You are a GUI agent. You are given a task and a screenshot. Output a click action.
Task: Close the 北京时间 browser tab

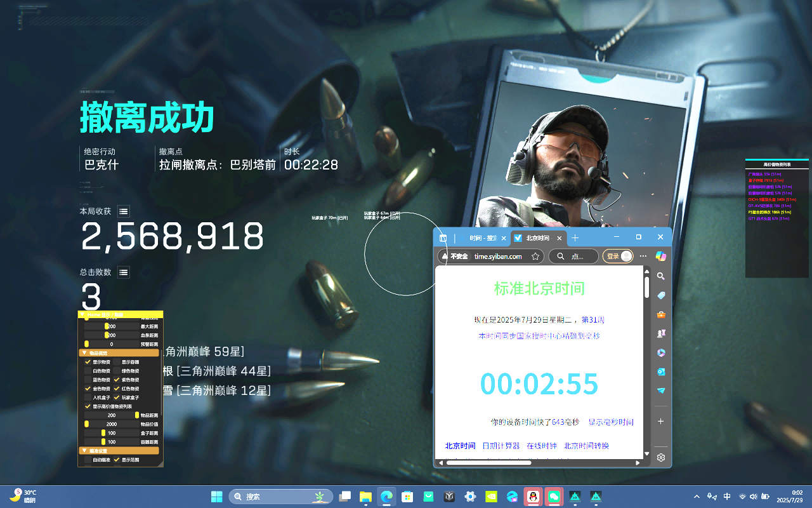click(560, 238)
